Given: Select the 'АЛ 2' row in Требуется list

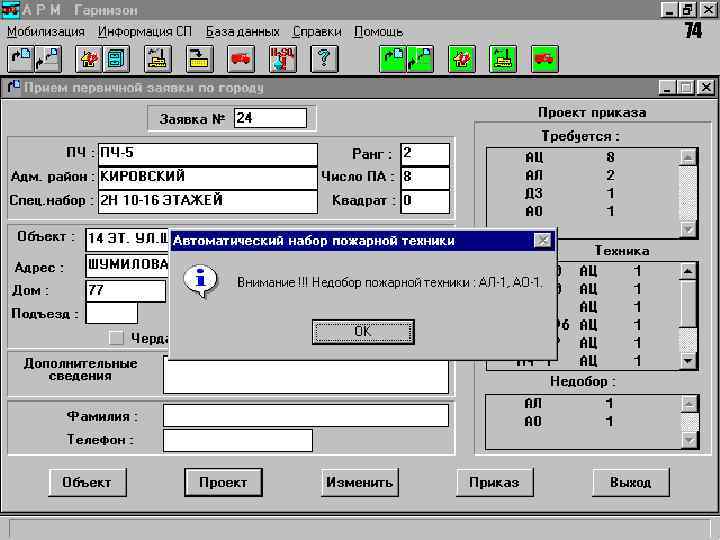Looking at the screenshot, I should [x=583, y=175].
